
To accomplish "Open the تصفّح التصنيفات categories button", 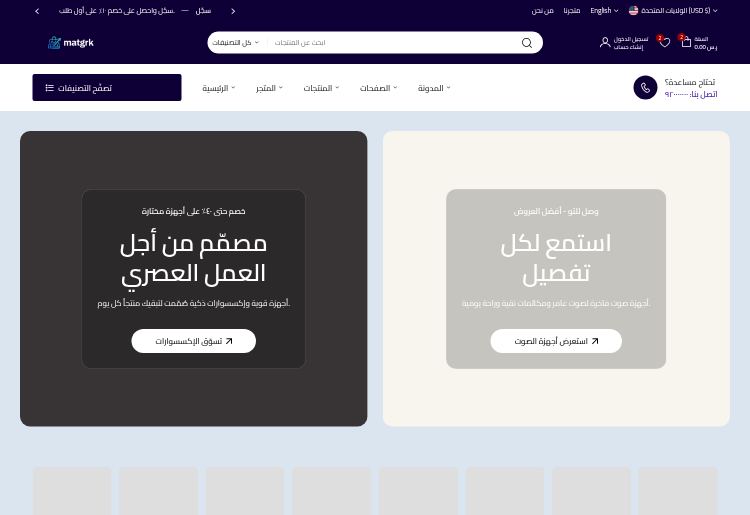I will coord(107,88).
